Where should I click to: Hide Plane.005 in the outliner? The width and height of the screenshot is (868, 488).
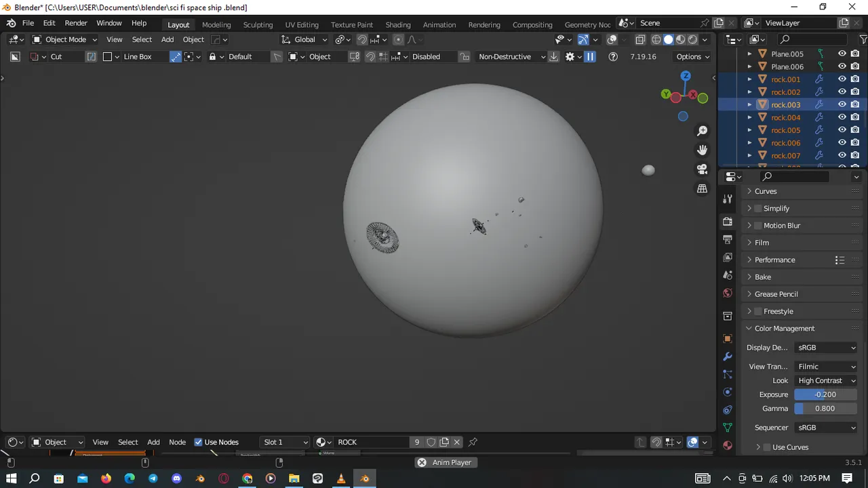842,54
